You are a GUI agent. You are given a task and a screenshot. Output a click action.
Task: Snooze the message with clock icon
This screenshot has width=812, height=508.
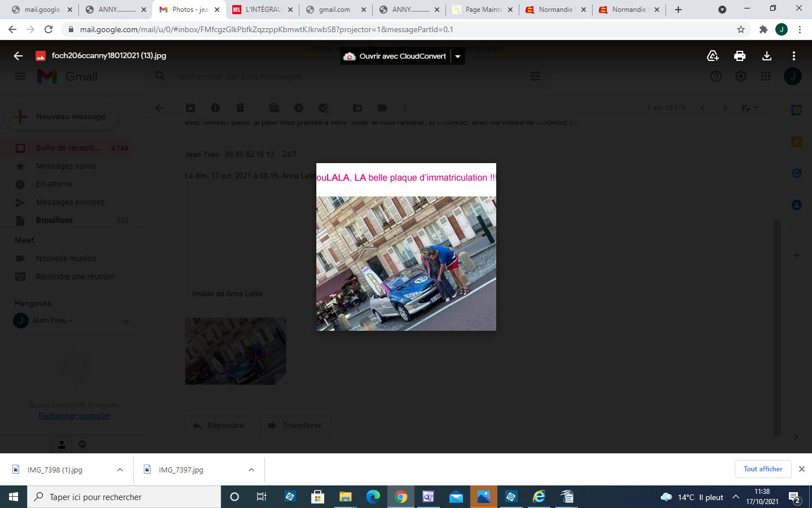[x=299, y=108]
